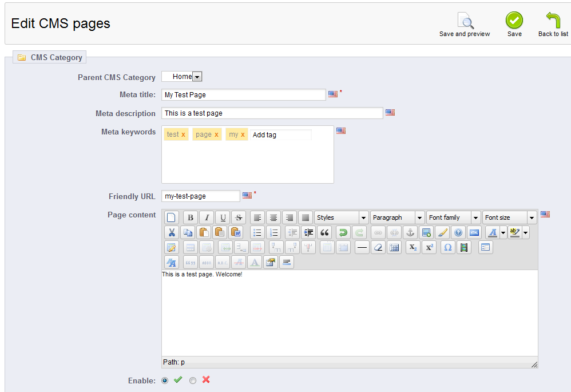The width and height of the screenshot is (571, 392).
Task: Click Save and preview button
Action: (465, 25)
